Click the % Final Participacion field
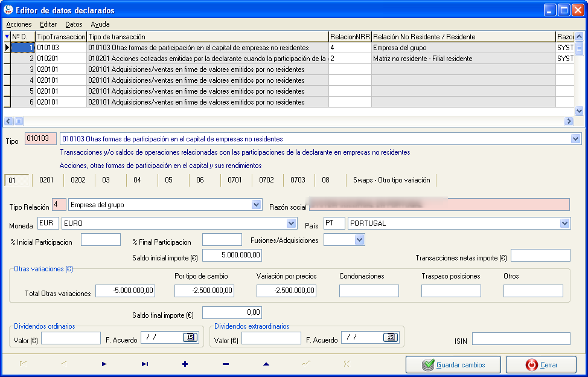Image resolution: width=588 pixels, height=377 pixels. tap(222, 239)
